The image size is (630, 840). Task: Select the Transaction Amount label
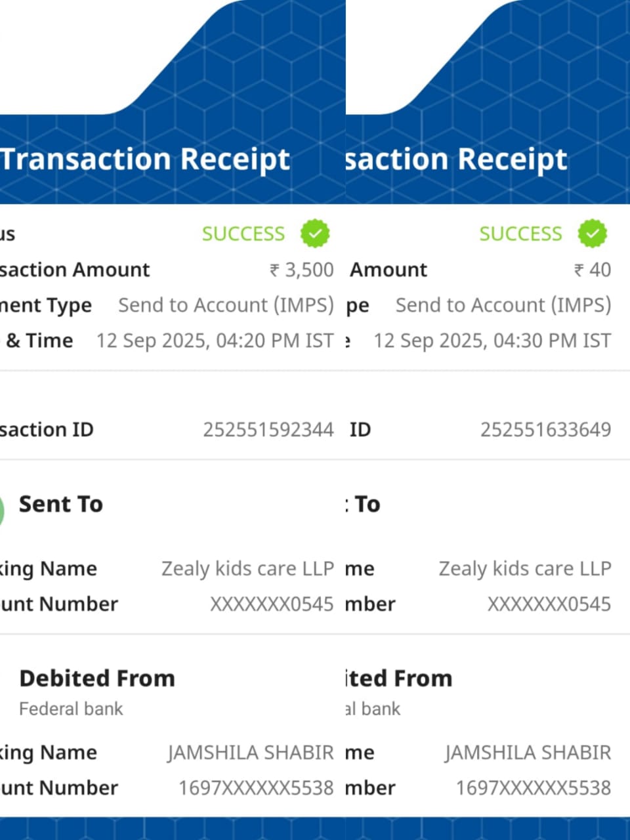click(x=75, y=270)
